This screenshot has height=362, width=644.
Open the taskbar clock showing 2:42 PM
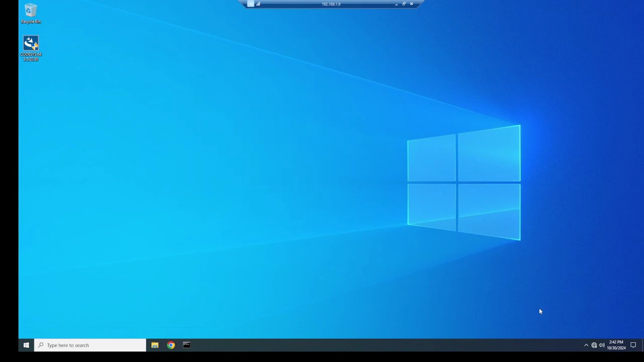pyautogui.click(x=616, y=345)
